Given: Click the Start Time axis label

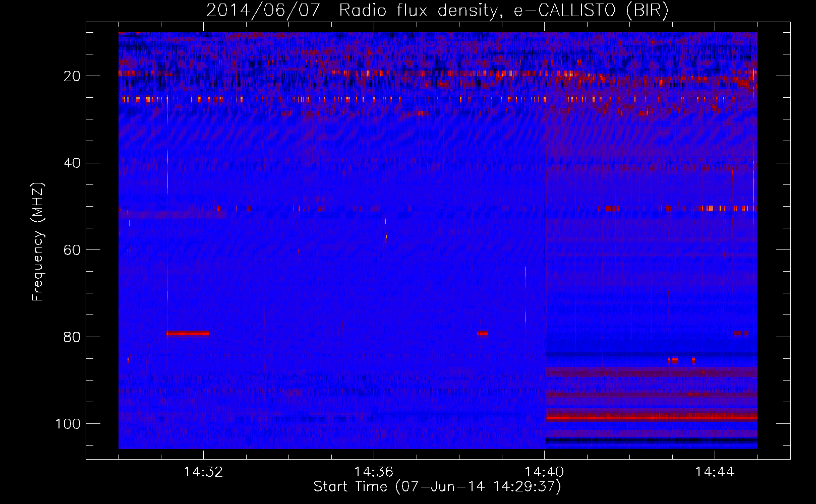Looking at the screenshot, I should pos(437,487).
